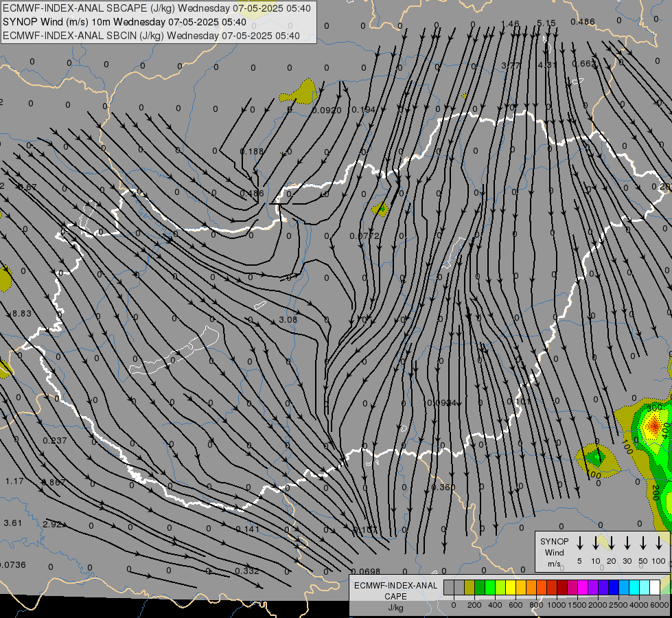Viewport: 672px width, 618px height.
Task: Click the 10 m/s wind arrow in legend
Action: (x=596, y=543)
